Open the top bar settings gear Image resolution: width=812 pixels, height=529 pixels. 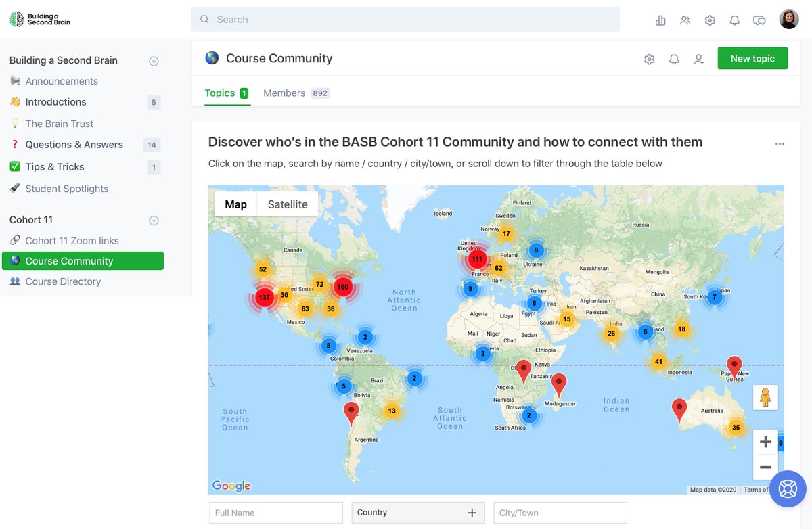tap(710, 20)
